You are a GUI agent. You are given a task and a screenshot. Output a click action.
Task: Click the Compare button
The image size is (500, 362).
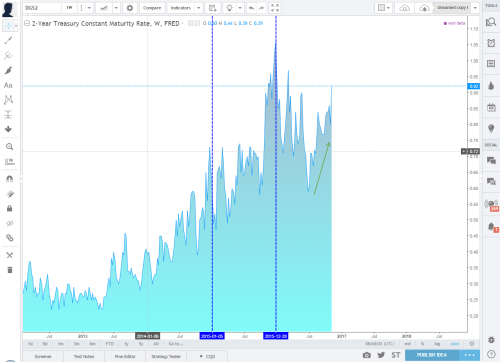coord(152,8)
